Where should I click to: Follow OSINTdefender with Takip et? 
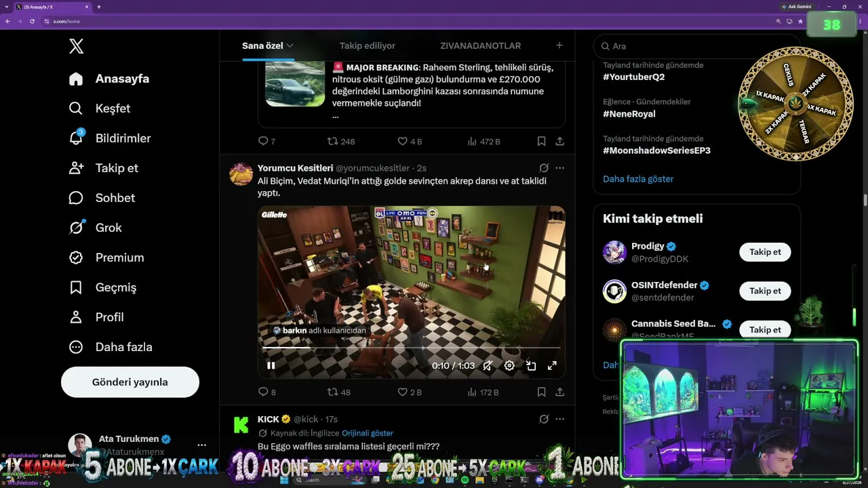pyautogui.click(x=765, y=291)
